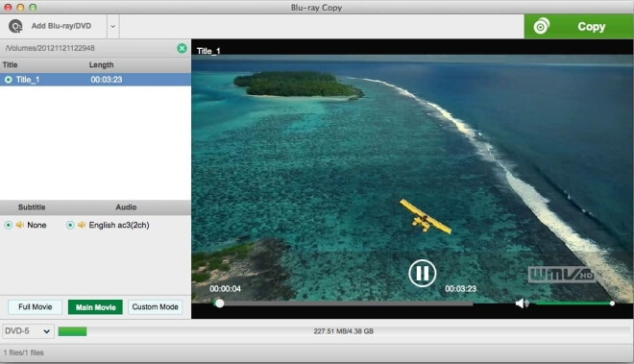Choose the None subtitle radio button
The image size is (634, 364).
8,225
